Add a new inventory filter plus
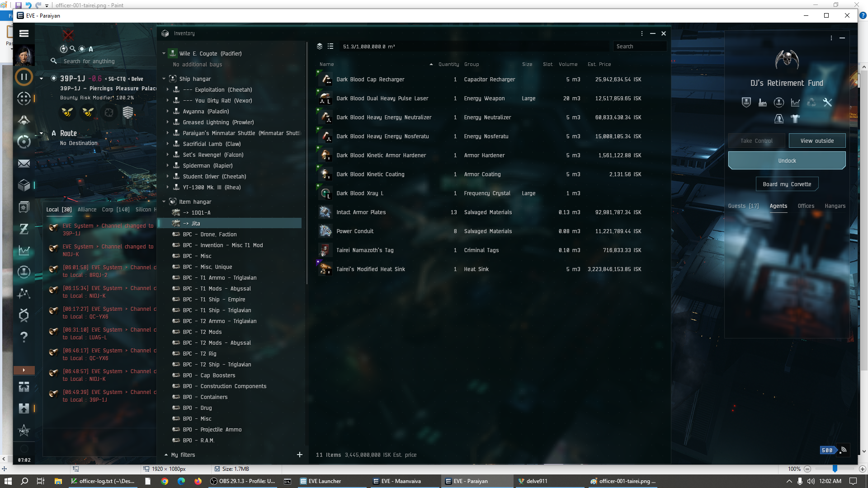 click(x=300, y=455)
